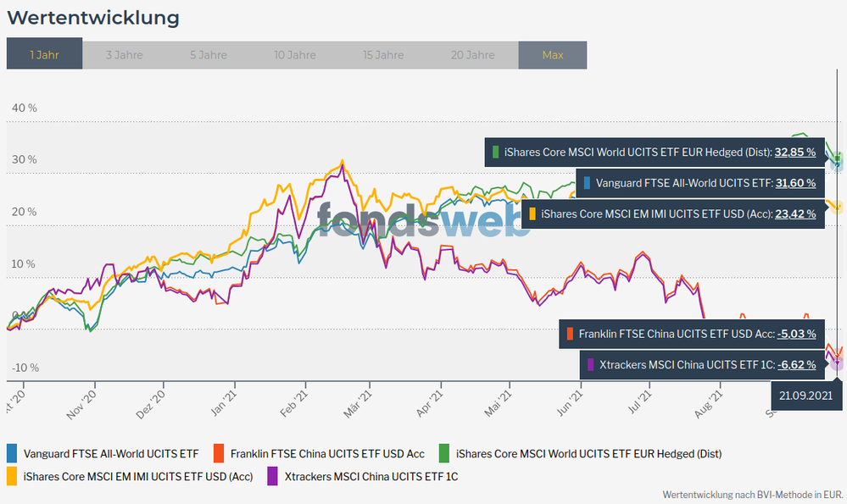The height and width of the screenshot is (504, 847).
Task: Toggle Franklin FTSE China UCITS ETF legend label
Action: point(328,453)
